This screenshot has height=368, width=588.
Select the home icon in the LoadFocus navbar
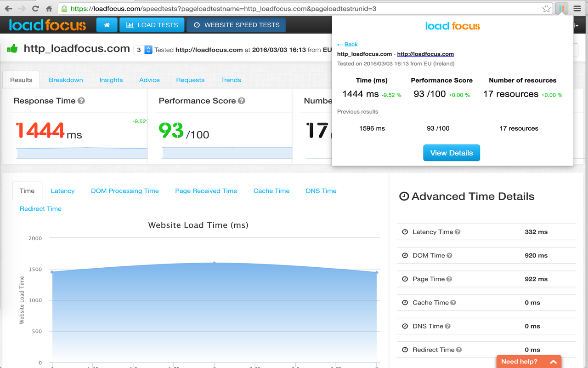tap(107, 25)
